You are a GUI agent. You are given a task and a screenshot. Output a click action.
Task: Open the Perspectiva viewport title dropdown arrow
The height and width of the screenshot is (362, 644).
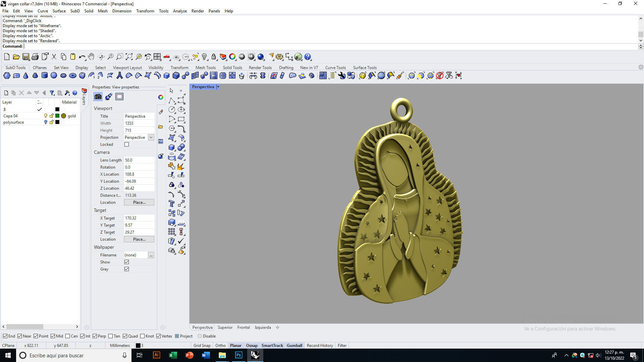point(218,87)
